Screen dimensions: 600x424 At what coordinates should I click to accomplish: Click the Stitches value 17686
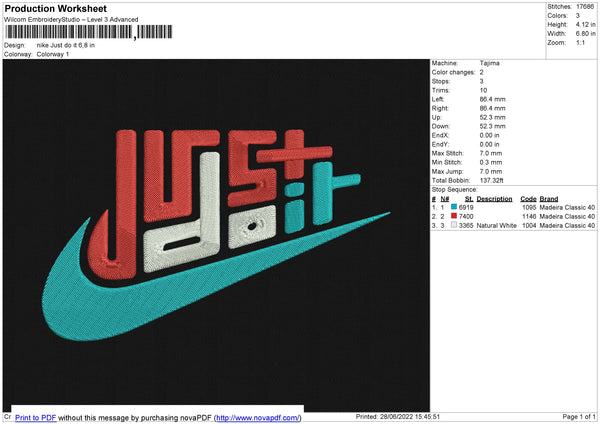(585, 7)
